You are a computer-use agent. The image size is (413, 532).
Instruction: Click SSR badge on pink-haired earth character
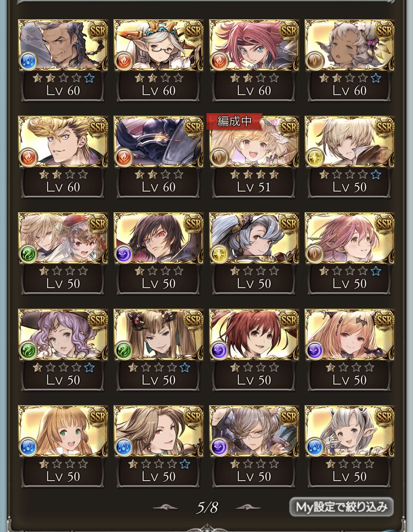tap(384, 224)
